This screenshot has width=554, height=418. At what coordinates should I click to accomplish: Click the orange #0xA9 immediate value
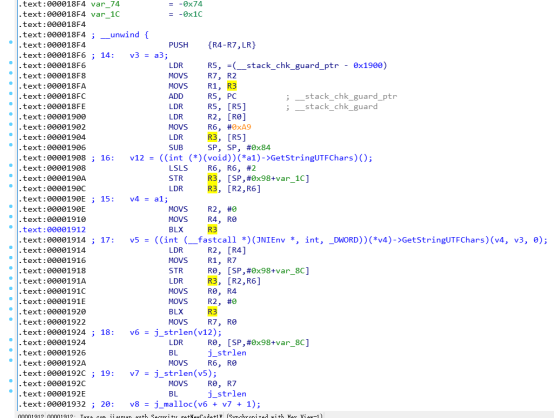(239, 127)
